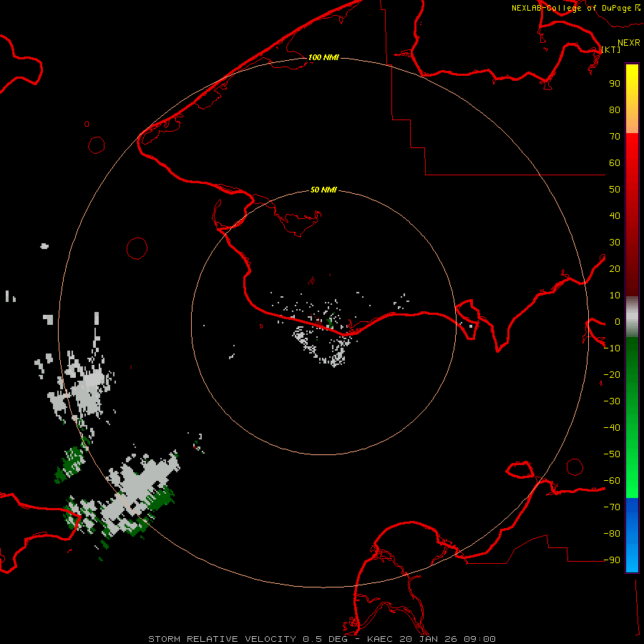Click the 60 value on the velocity scale

click(x=615, y=163)
